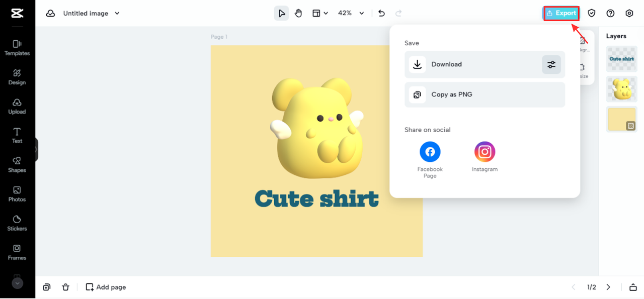Open the Frames sidebar panel
Viewport: 644px width, 299px height.
coord(17,252)
